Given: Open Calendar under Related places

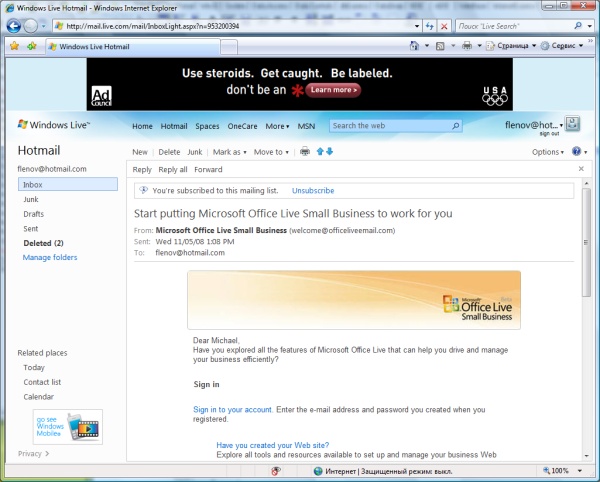Looking at the screenshot, I should [x=38, y=397].
